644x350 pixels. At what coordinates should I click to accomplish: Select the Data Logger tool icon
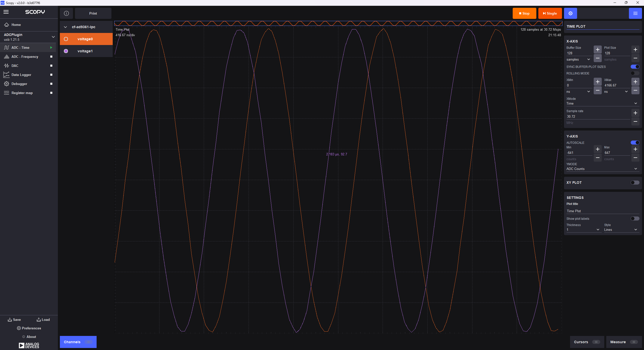pyautogui.click(x=7, y=75)
